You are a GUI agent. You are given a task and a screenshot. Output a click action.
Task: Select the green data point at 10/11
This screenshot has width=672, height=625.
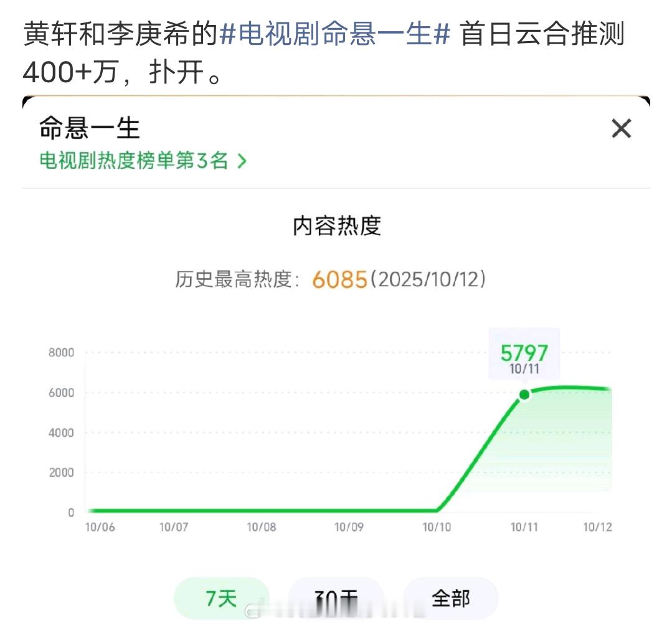524,394
